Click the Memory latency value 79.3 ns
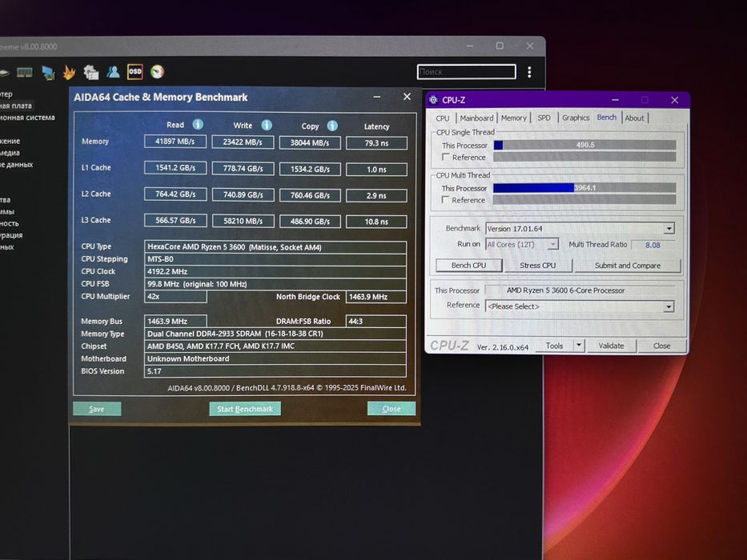Viewport: 747px width, 560px height. pyautogui.click(x=376, y=143)
